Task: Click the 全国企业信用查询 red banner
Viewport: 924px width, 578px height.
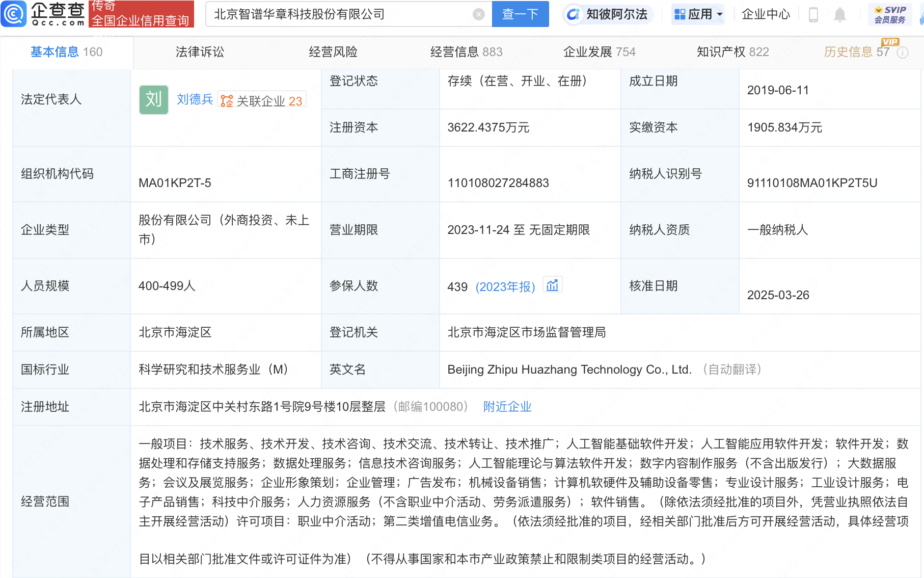Action: point(141,14)
